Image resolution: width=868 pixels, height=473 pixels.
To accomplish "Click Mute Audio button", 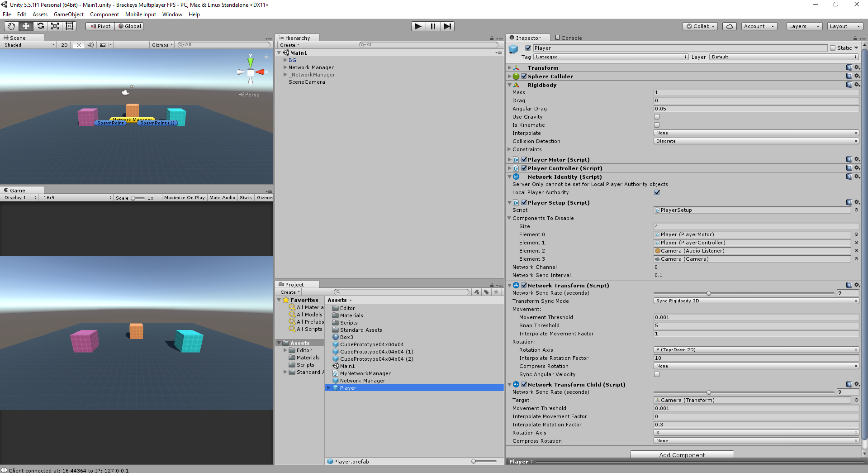I will [222, 198].
